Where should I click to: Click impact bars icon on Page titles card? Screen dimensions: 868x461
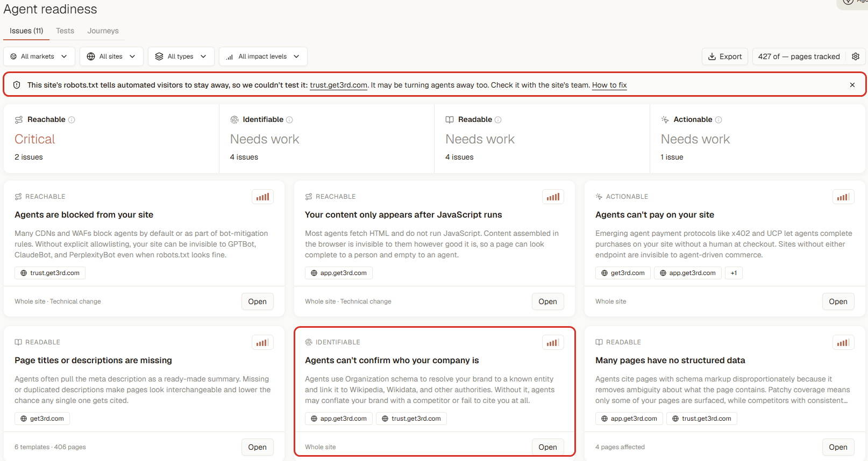262,342
